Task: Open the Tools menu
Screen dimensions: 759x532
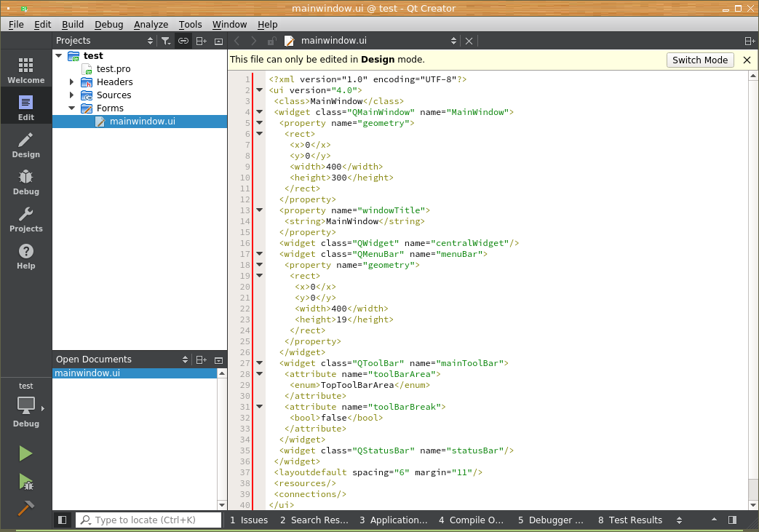Action: (x=190, y=24)
